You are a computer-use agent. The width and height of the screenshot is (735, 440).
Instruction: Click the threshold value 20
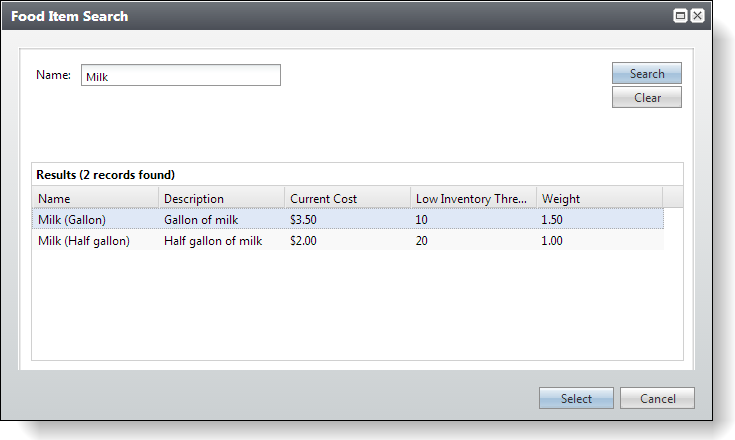(x=421, y=240)
